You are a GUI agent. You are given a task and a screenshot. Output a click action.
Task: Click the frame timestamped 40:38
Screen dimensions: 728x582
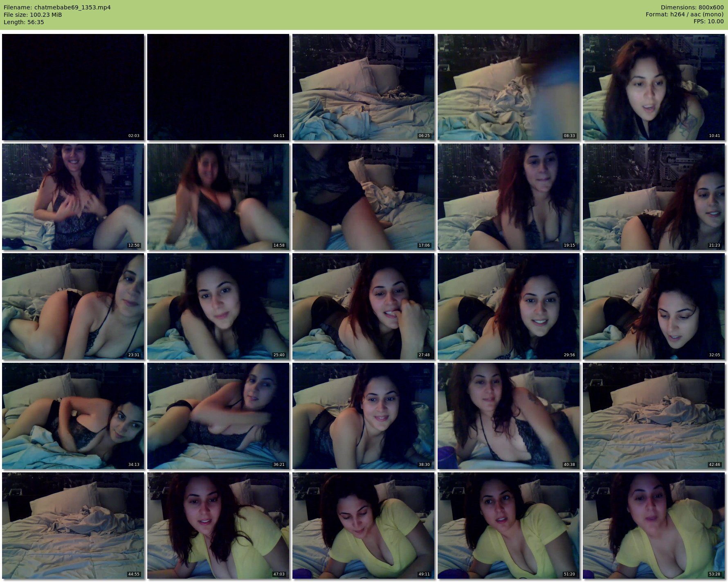click(x=508, y=416)
